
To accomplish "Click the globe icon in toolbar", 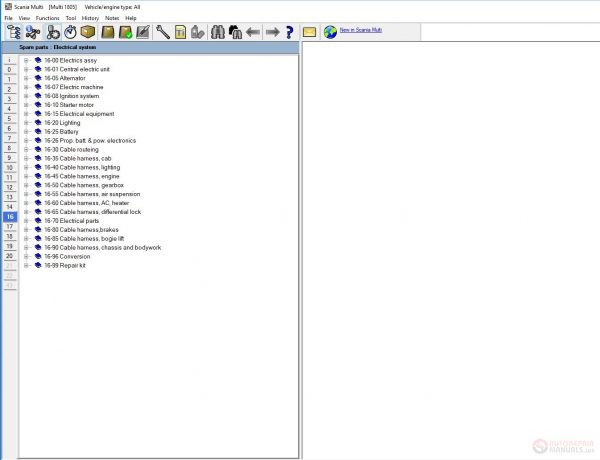I will (x=330, y=32).
